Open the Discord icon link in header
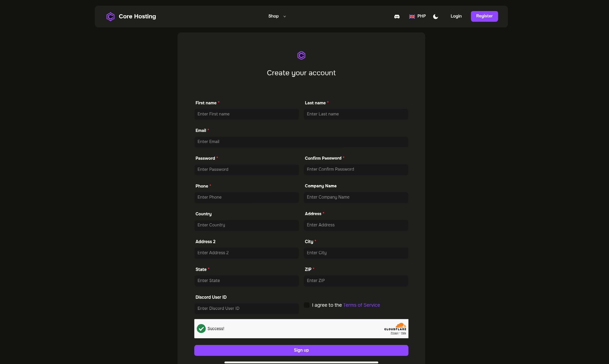The height and width of the screenshot is (364, 609). click(397, 17)
